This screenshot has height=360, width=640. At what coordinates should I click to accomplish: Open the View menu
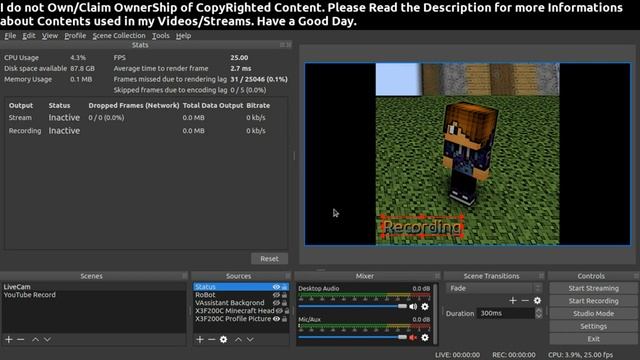coord(50,36)
